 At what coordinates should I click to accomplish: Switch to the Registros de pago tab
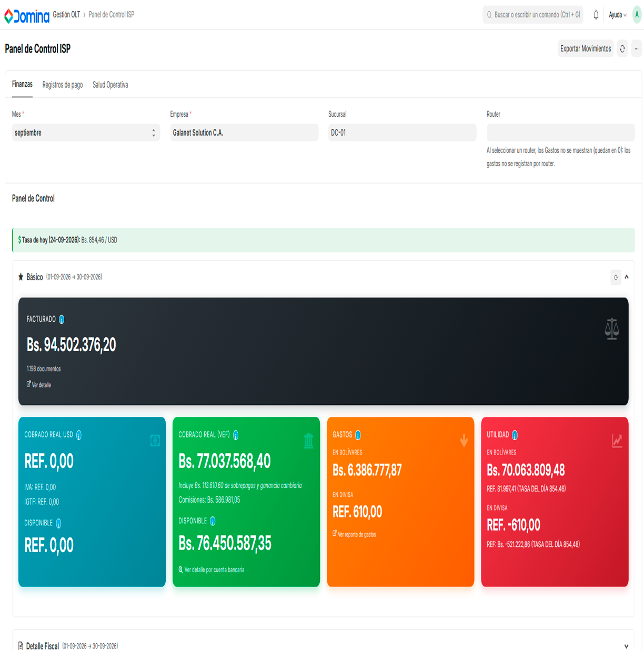coord(63,85)
